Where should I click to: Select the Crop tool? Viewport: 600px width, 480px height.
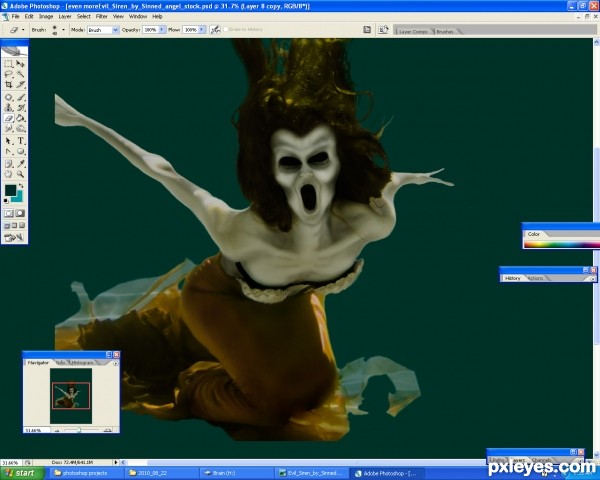(8, 84)
